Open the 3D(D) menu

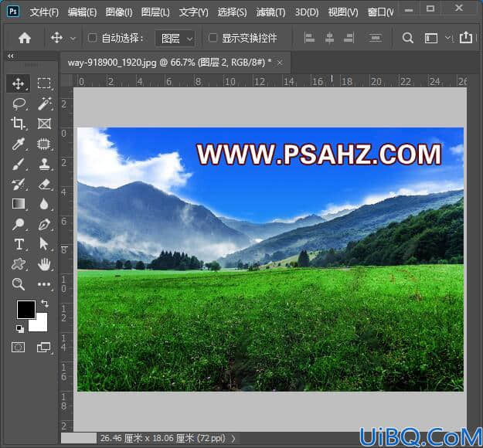click(x=307, y=12)
